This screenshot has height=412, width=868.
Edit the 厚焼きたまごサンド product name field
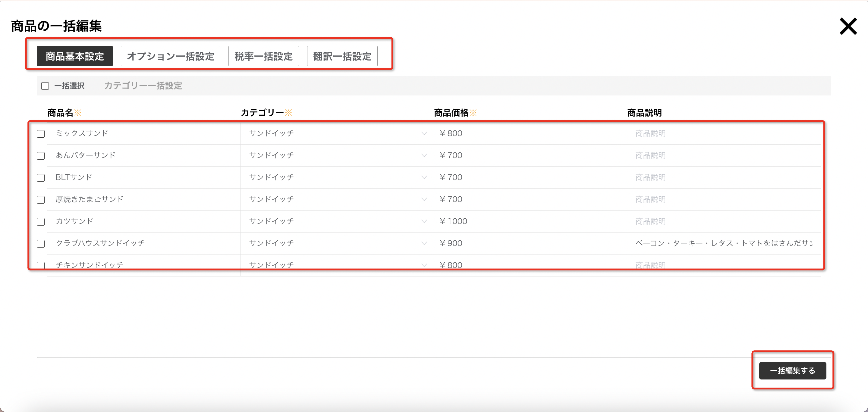click(144, 199)
